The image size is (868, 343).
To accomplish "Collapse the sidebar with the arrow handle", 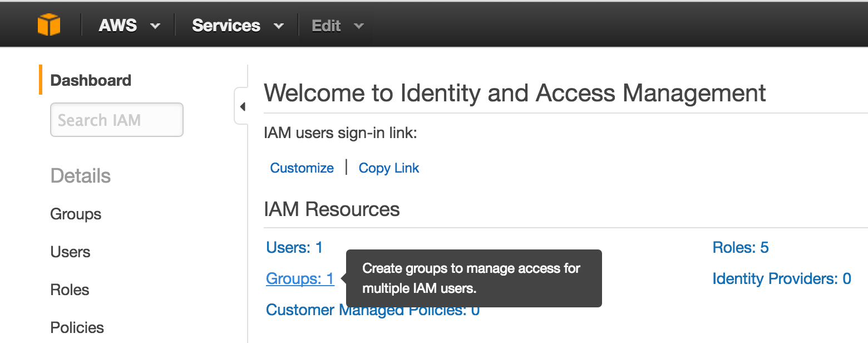I will pyautogui.click(x=241, y=106).
